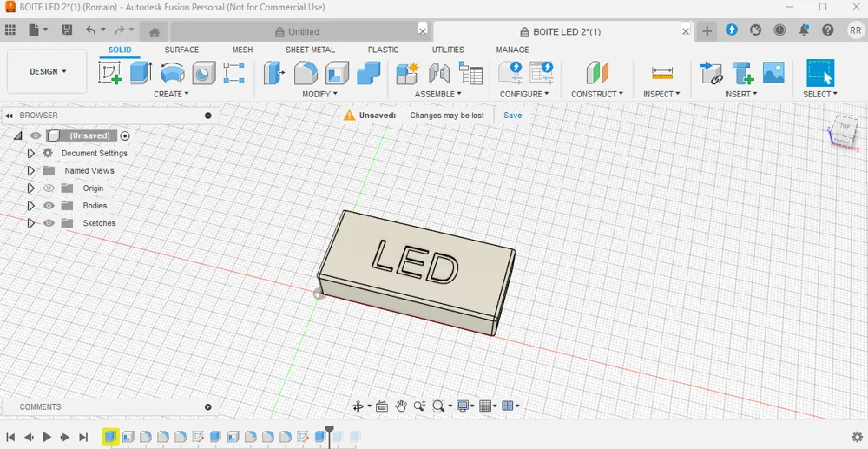Click the Look At icon
The height and width of the screenshot is (449, 868).
[381, 406]
